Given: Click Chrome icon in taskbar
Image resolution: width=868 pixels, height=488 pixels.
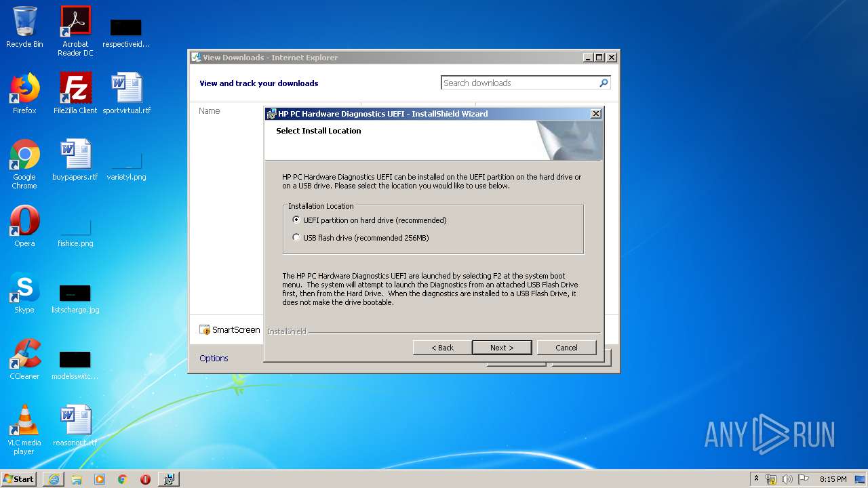Looking at the screenshot, I should [x=123, y=479].
